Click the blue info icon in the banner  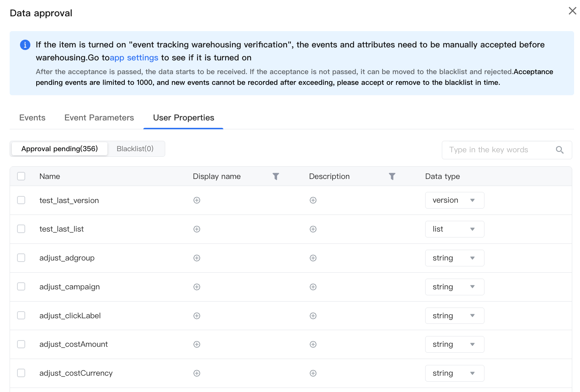coord(25,45)
